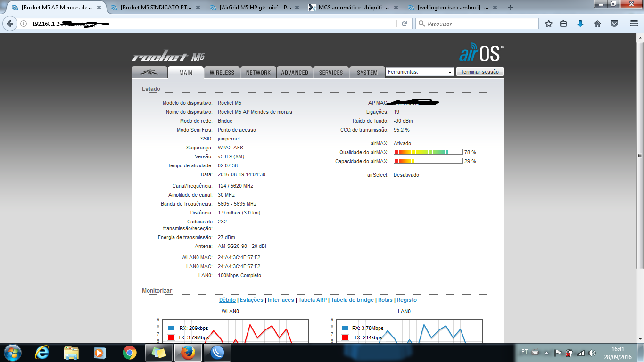Open the network signal tray icon
The image size is (644, 362).
(x=581, y=352)
